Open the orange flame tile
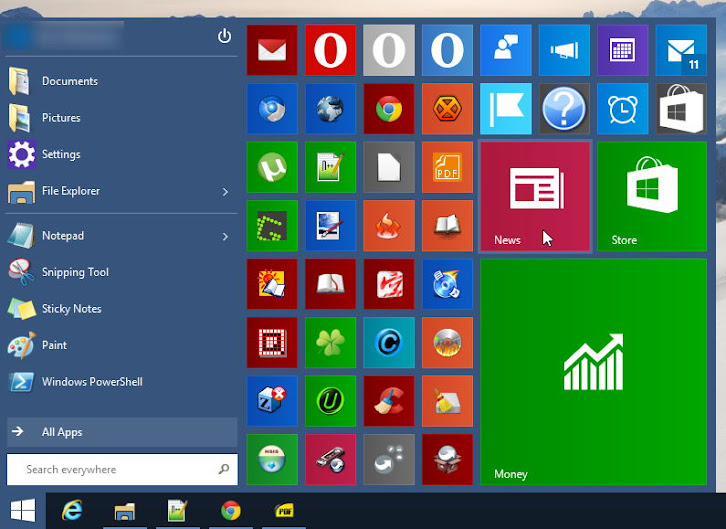726x529 pixels. coord(388,225)
